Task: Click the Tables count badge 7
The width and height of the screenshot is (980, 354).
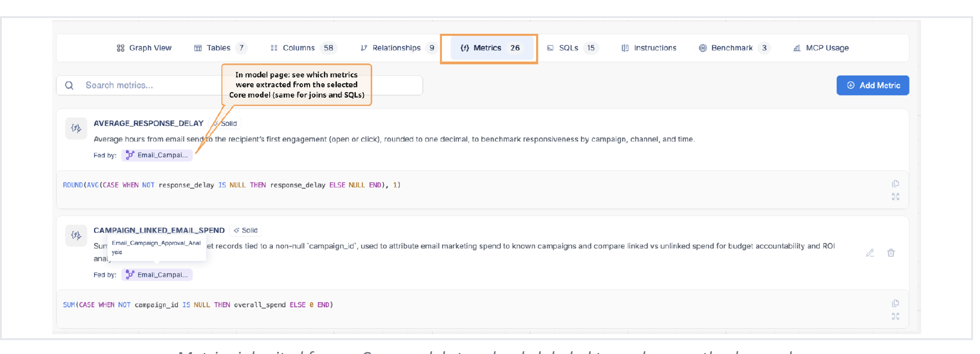Action: click(x=241, y=48)
